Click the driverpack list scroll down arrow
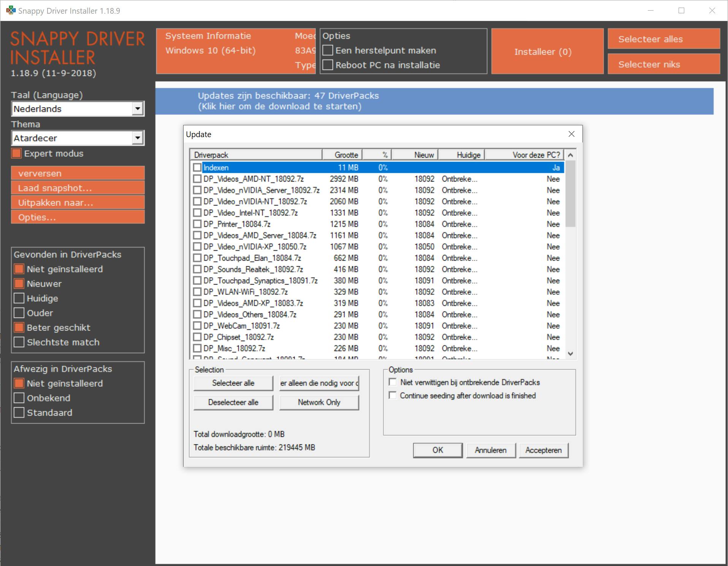Screen dimensions: 728x566 (570, 354)
